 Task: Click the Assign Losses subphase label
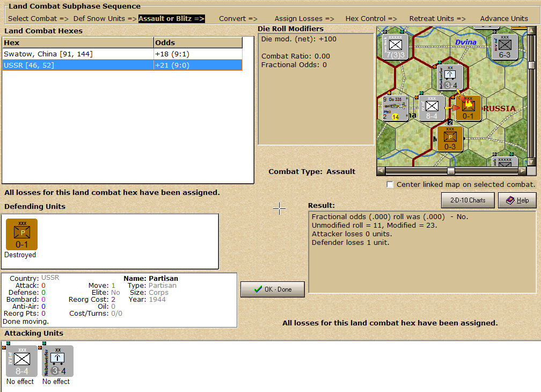304,19
